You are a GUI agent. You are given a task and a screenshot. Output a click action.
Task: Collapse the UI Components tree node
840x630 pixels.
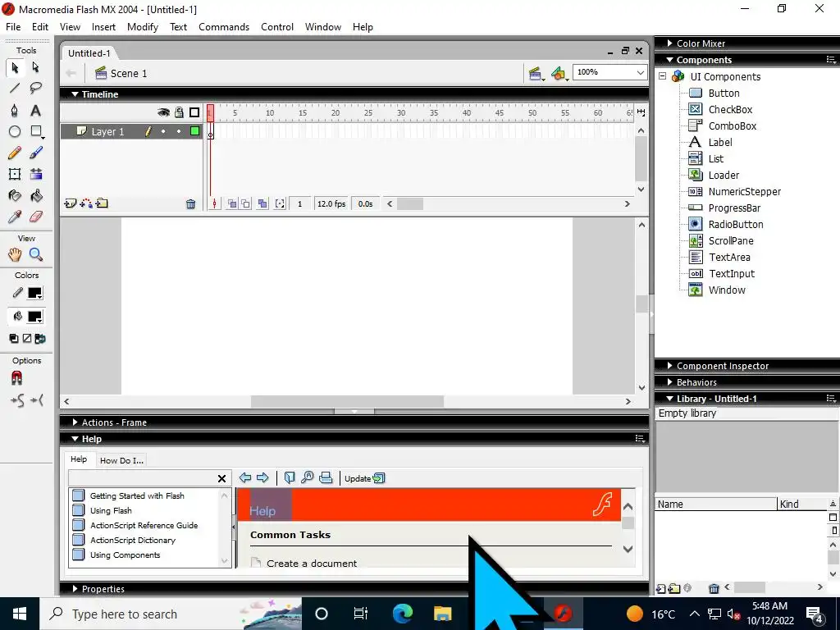point(663,76)
